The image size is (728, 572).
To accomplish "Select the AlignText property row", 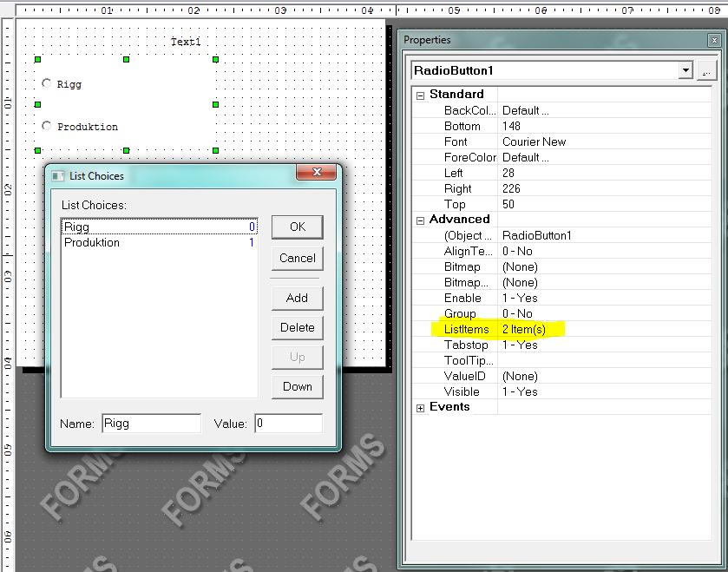I will click(561, 251).
